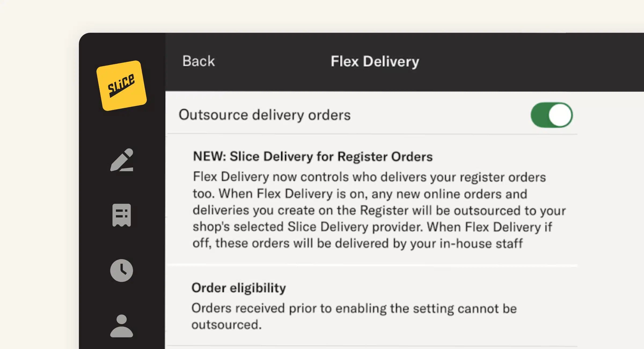
Task: Click the 'Orders received prior to enabling' sentence
Action: pos(354,308)
